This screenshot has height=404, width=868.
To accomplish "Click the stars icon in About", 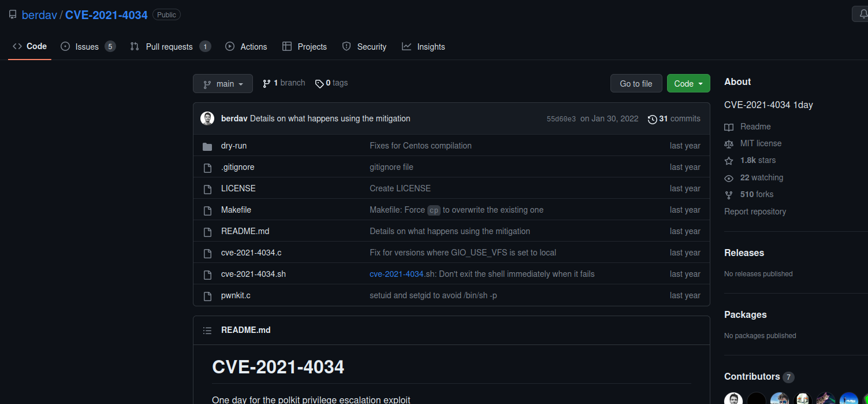I will click(x=729, y=161).
